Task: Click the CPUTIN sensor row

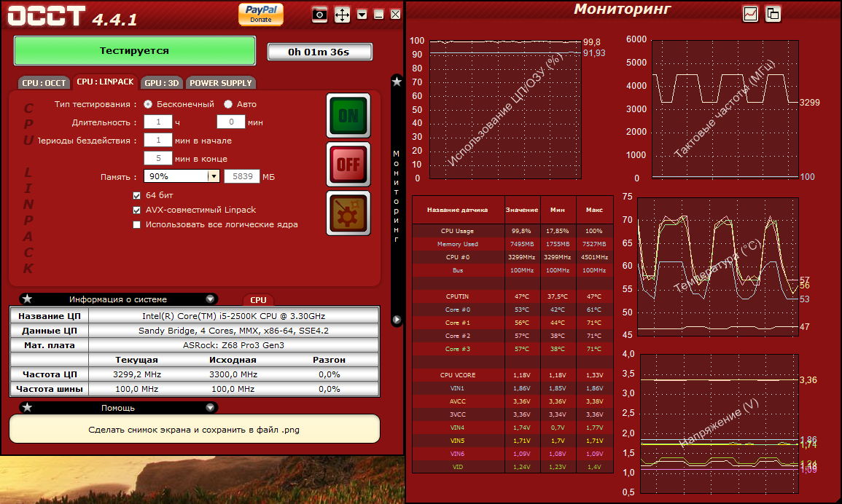Action: click(512, 296)
